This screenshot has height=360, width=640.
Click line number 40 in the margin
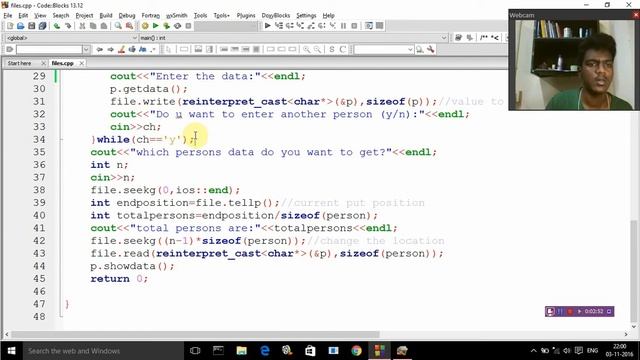pos(39,216)
